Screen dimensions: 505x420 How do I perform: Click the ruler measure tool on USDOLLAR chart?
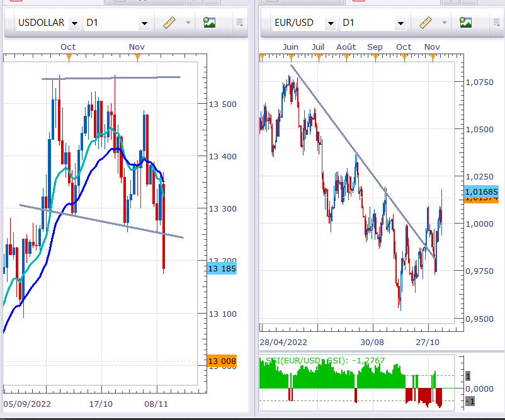tap(169, 23)
